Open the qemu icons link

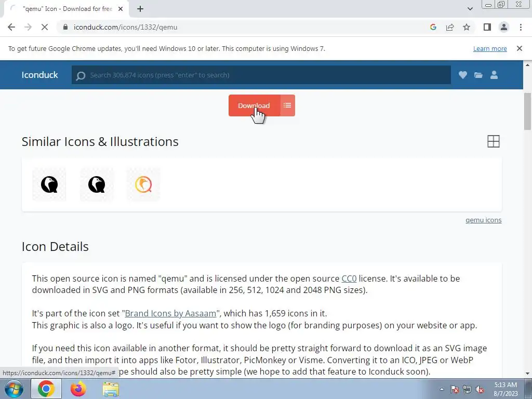484,220
